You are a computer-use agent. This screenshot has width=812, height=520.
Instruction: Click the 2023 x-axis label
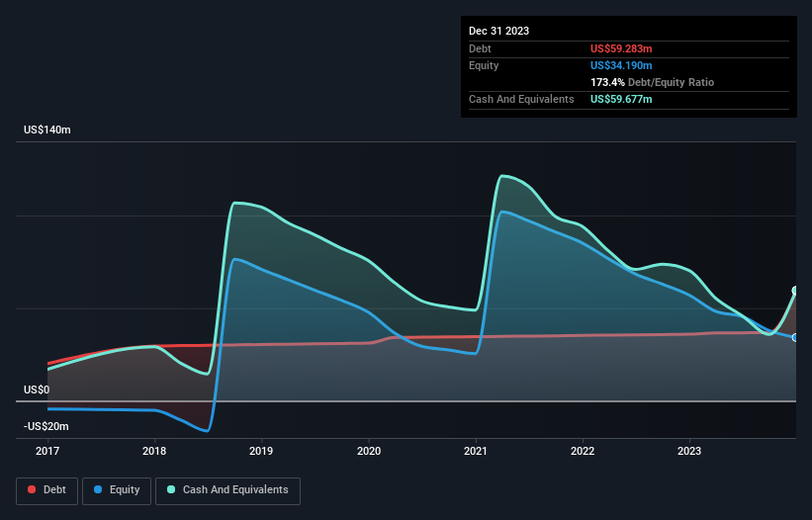pyautogui.click(x=689, y=451)
